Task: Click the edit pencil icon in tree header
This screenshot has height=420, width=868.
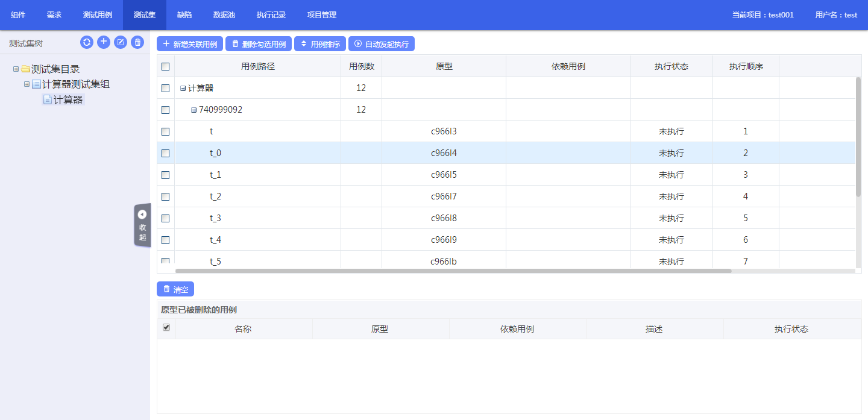Action: pyautogui.click(x=121, y=42)
